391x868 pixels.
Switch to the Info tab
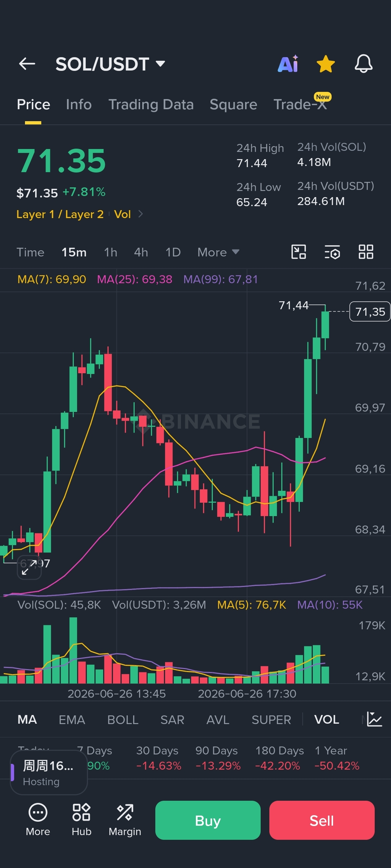coord(79,105)
